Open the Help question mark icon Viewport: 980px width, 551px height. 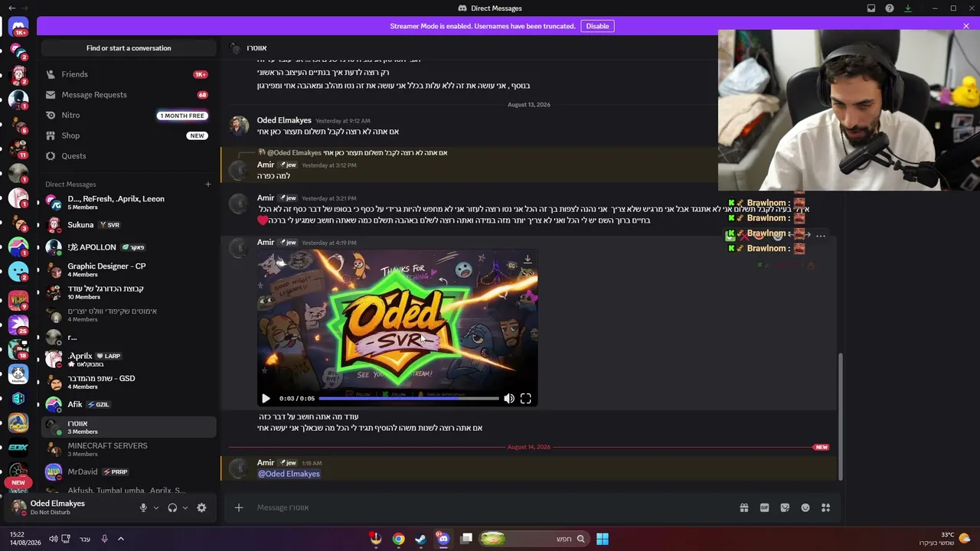click(890, 8)
